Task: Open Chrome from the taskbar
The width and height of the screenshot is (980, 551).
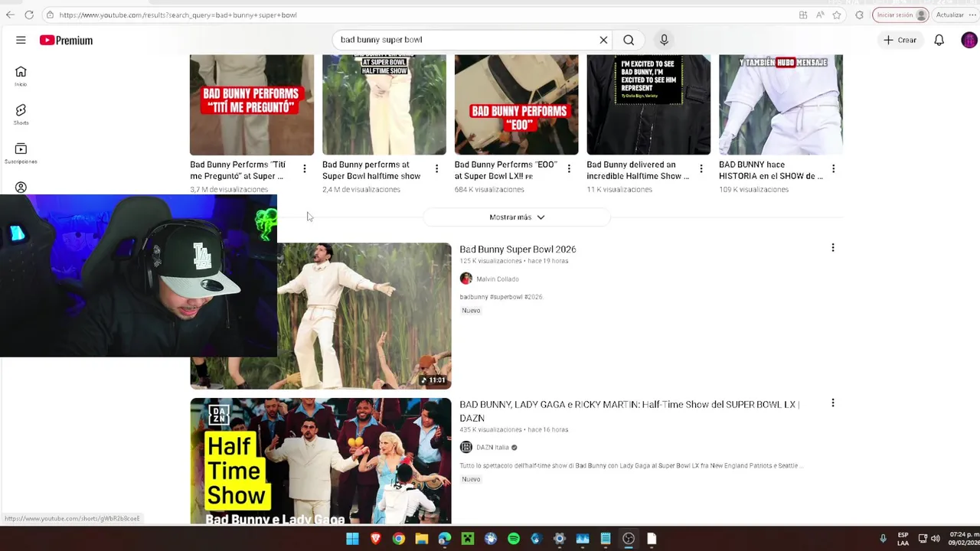Action: point(398,539)
